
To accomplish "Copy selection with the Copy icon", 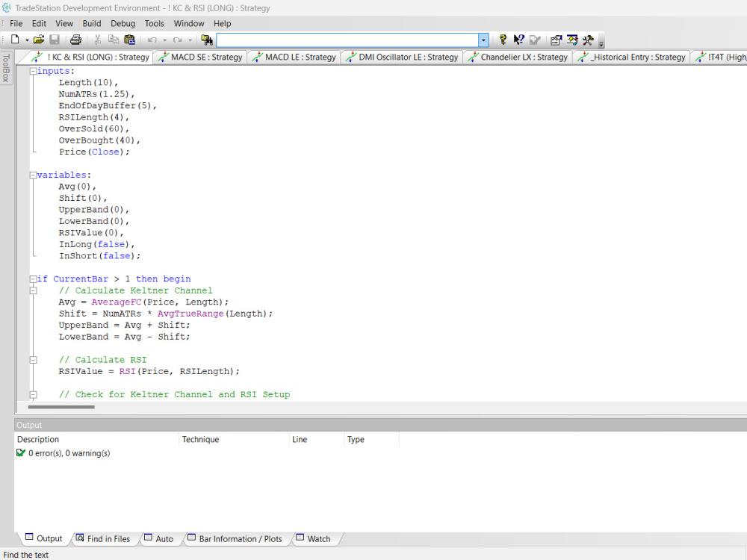I will tap(114, 40).
